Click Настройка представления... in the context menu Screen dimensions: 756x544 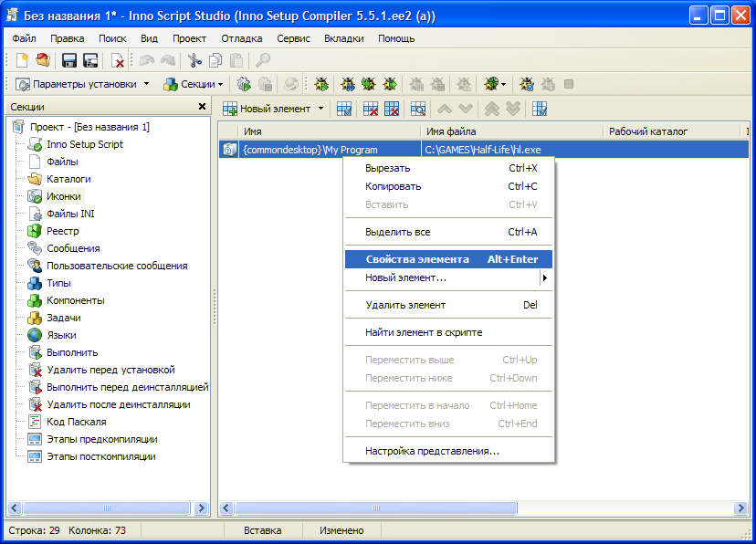432,451
